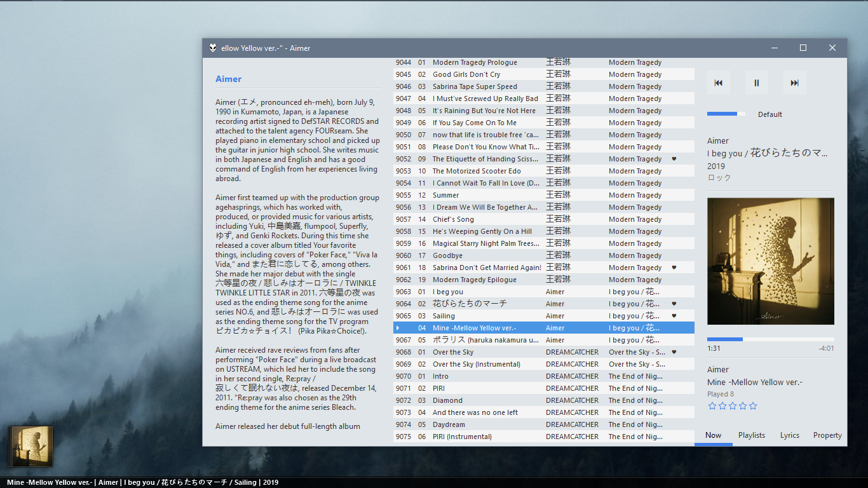The image size is (868, 488).
Task: Click the alien app icon in title bar
Action: coord(213,48)
